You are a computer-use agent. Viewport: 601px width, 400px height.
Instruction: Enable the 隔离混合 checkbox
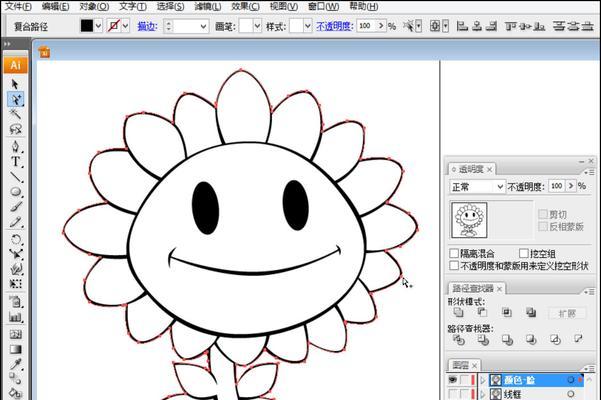pyautogui.click(x=454, y=253)
